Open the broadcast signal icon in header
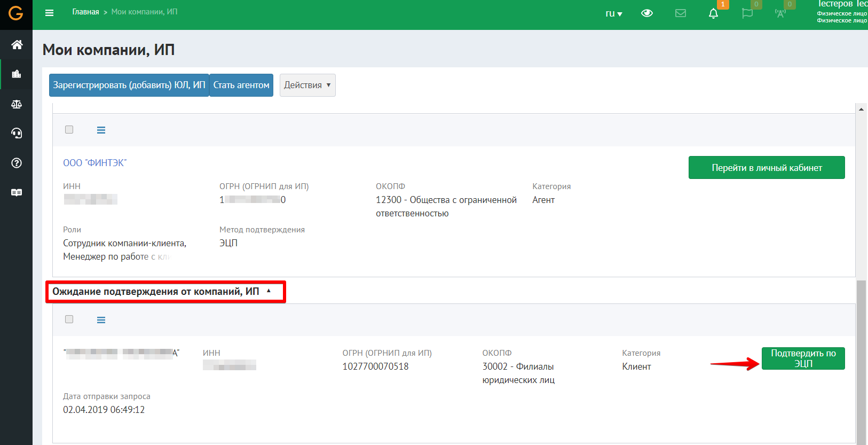Image resolution: width=868 pixels, height=445 pixels. pyautogui.click(x=780, y=13)
